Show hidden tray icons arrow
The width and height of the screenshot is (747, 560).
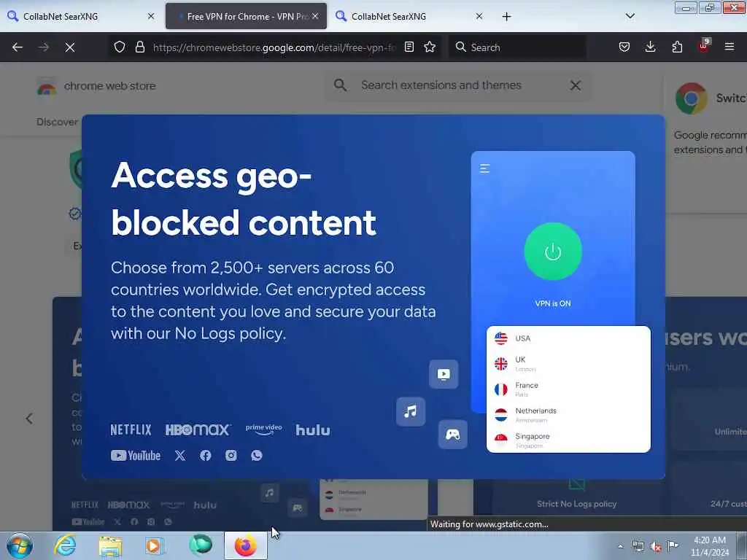coord(620,546)
